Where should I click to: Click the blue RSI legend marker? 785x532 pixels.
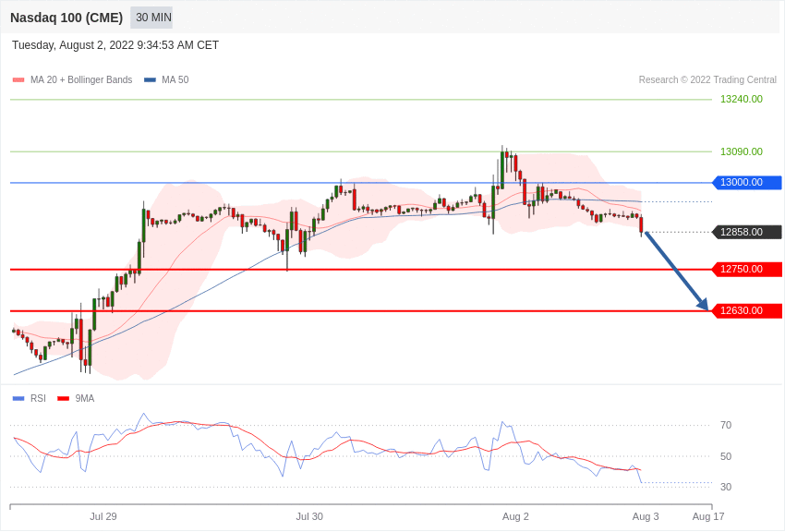click(18, 399)
